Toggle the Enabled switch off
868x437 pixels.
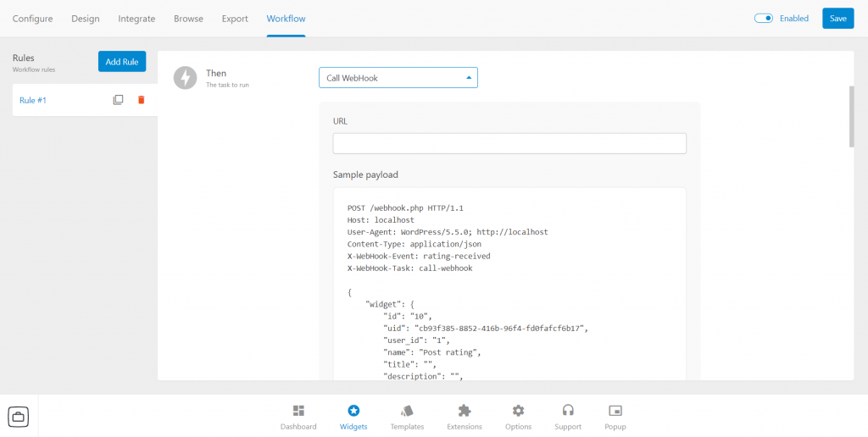[x=764, y=19]
